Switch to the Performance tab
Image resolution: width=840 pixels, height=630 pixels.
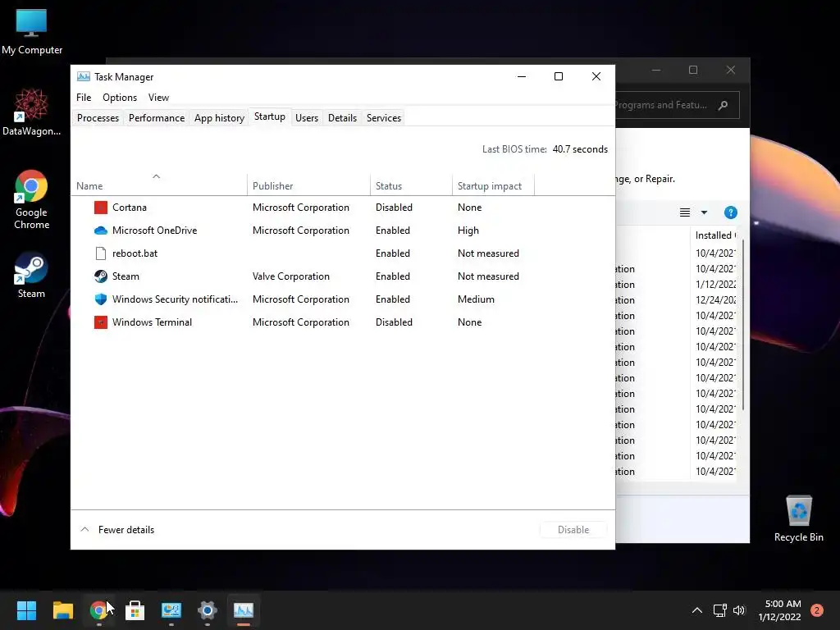point(157,118)
